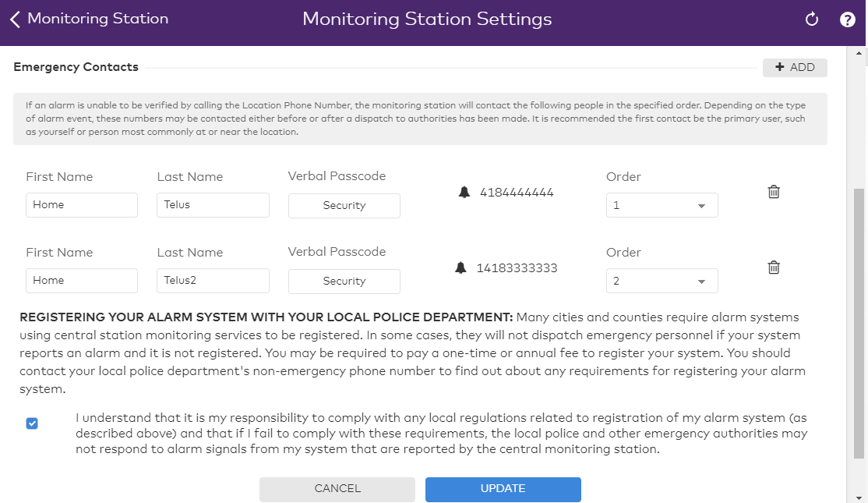The width and height of the screenshot is (868, 503).
Task: Delete the Telus contact with trash icon
Action: [x=774, y=192]
